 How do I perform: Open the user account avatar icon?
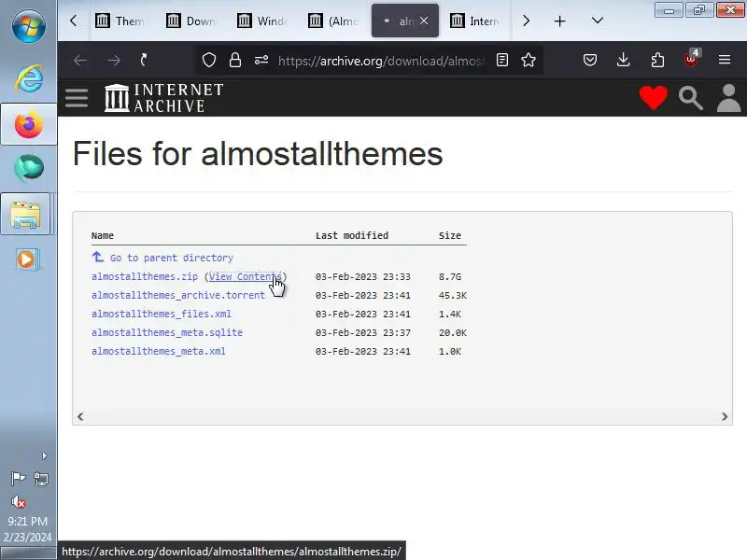(728, 98)
